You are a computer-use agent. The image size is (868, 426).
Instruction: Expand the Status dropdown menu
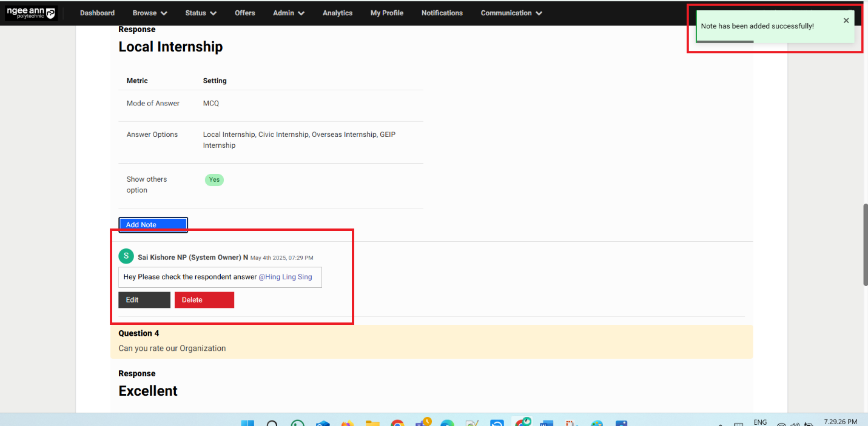coord(201,13)
